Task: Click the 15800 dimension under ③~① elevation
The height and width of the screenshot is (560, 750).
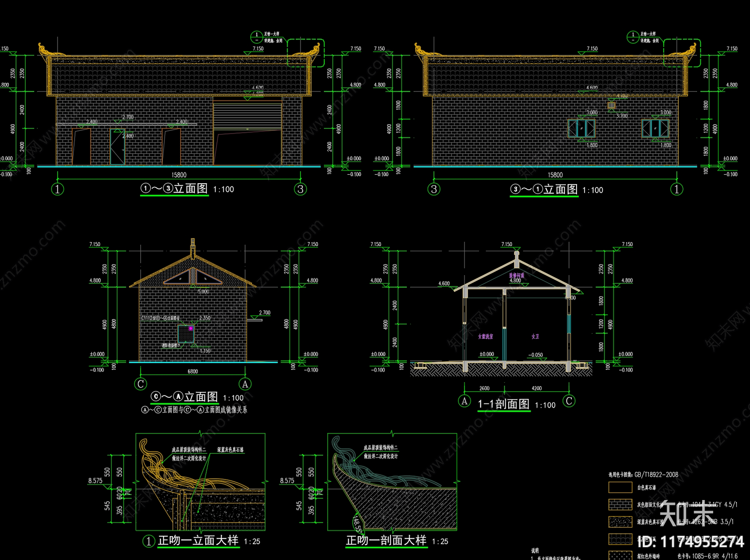Action: coord(555,175)
